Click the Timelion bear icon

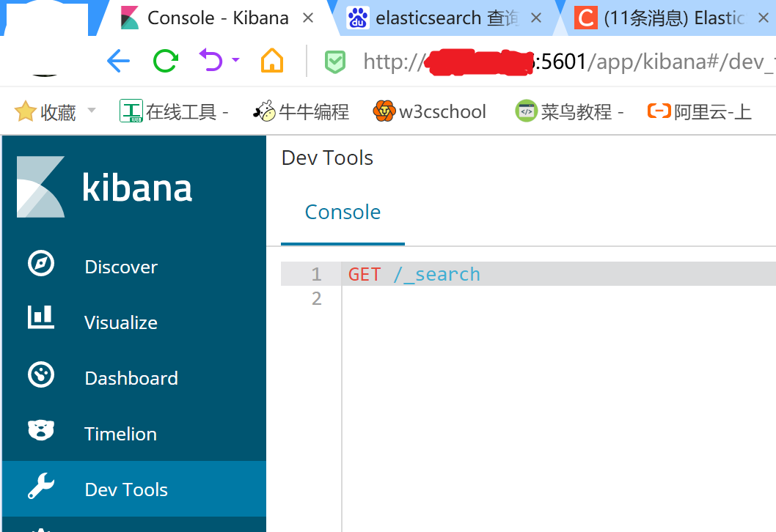(x=41, y=430)
